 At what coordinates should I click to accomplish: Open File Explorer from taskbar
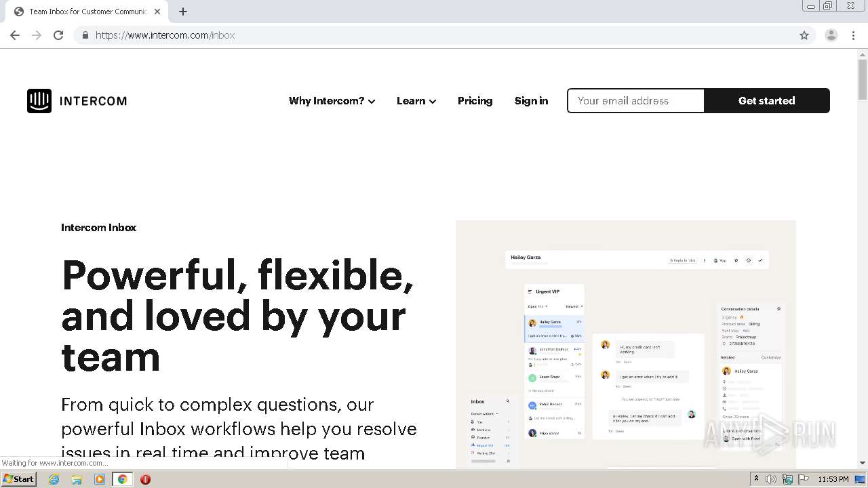77,479
